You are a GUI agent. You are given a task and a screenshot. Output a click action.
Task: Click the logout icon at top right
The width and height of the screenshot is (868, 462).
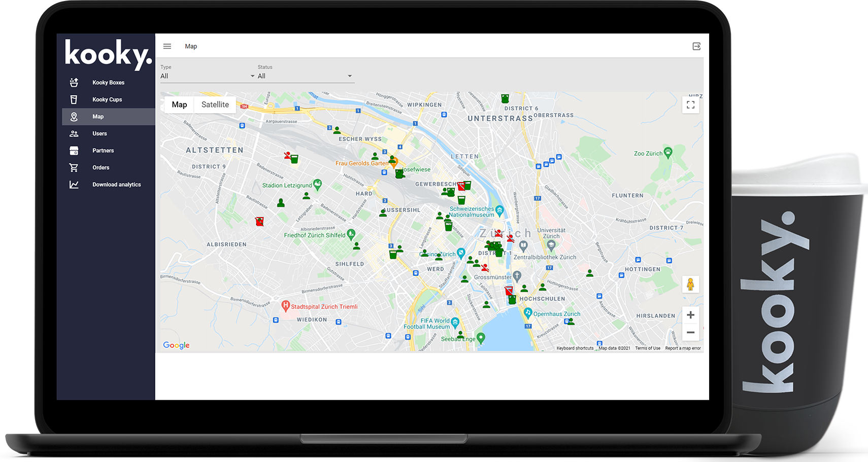pos(696,46)
